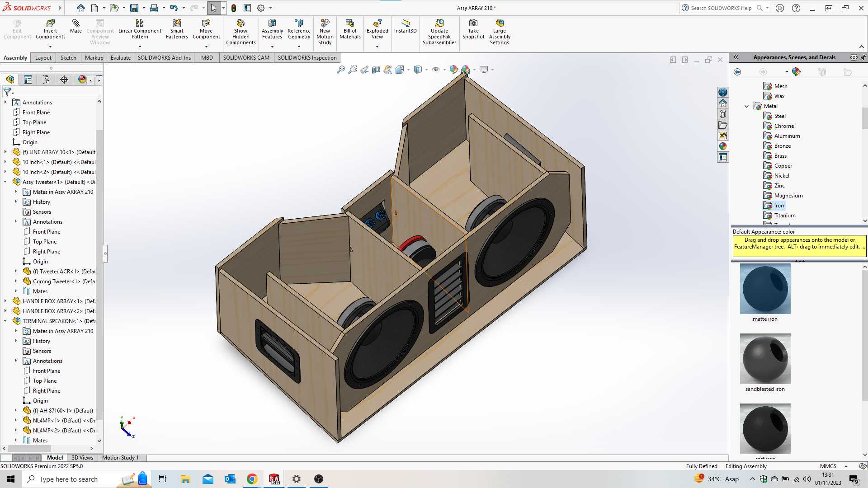This screenshot has height=488, width=868.
Task: Open the Design Library task pane tab
Action: (723, 114)
